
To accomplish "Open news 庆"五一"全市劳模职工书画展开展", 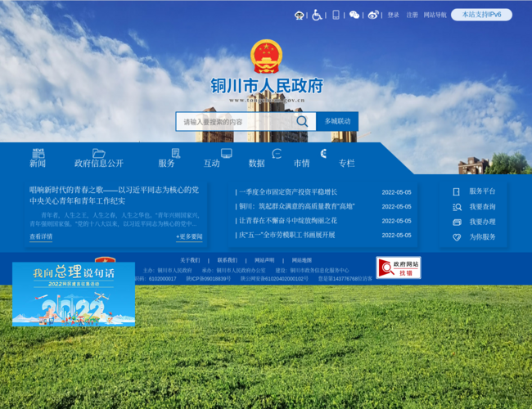I will point(287,235).
